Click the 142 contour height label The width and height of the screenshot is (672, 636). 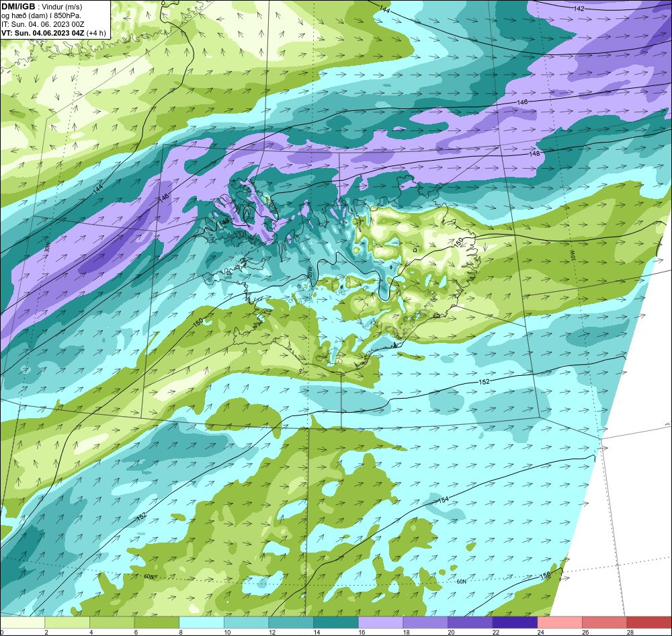579,9
